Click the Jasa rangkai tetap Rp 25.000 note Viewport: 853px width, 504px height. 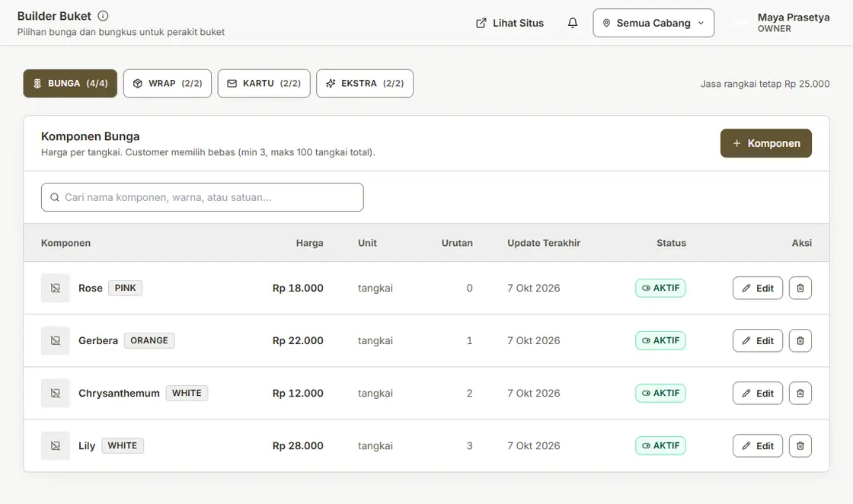[x=765, y=84]
